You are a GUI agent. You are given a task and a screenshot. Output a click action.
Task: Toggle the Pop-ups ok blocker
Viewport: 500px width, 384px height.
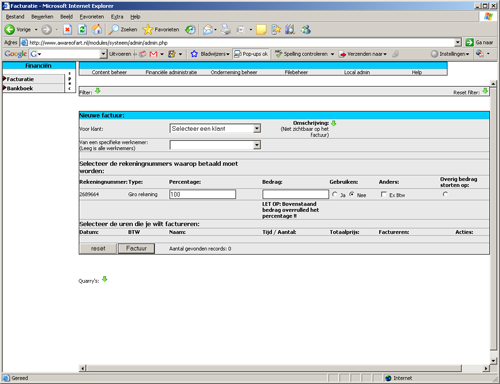[x=251, y=54]
